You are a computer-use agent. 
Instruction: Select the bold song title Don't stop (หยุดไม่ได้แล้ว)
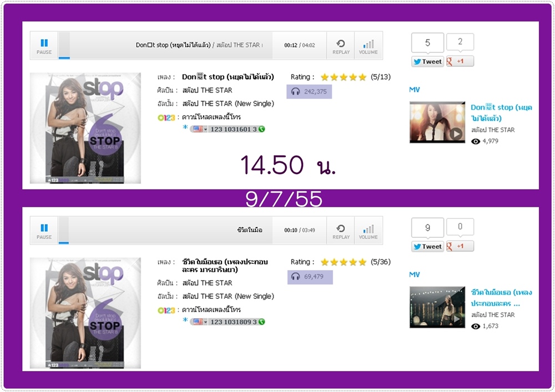tap(228, 77)
